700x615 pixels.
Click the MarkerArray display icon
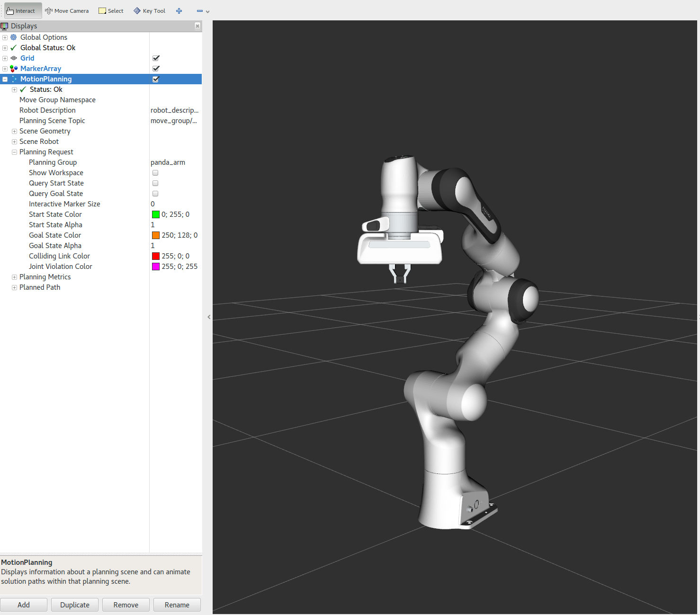click(x=14, y=69)
